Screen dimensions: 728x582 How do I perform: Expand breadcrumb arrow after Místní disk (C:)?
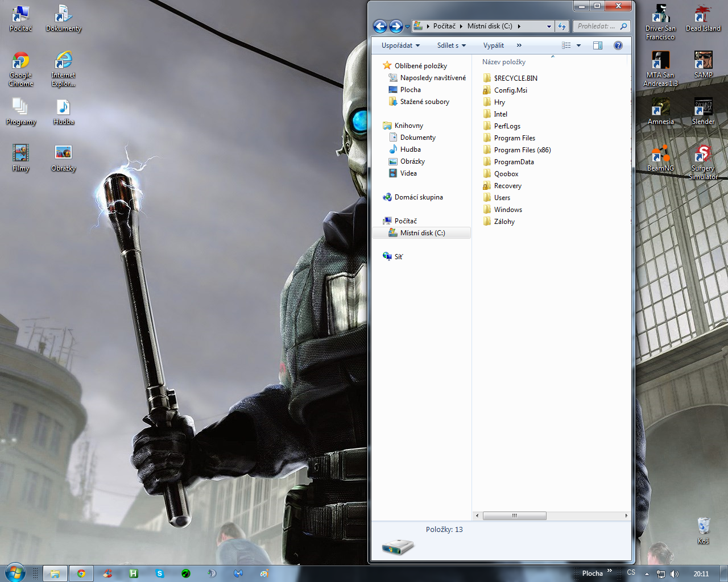(x=519, y=26)
